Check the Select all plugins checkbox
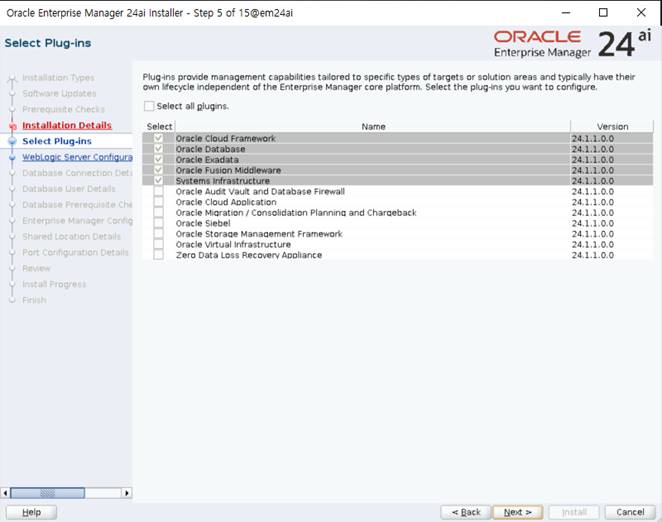662x522 pixels. point(149,106)
